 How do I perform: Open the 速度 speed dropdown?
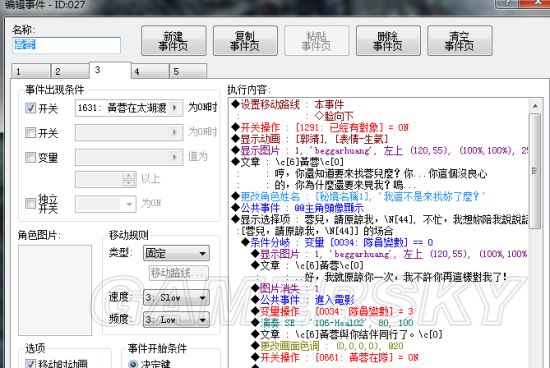coord(176,297)
